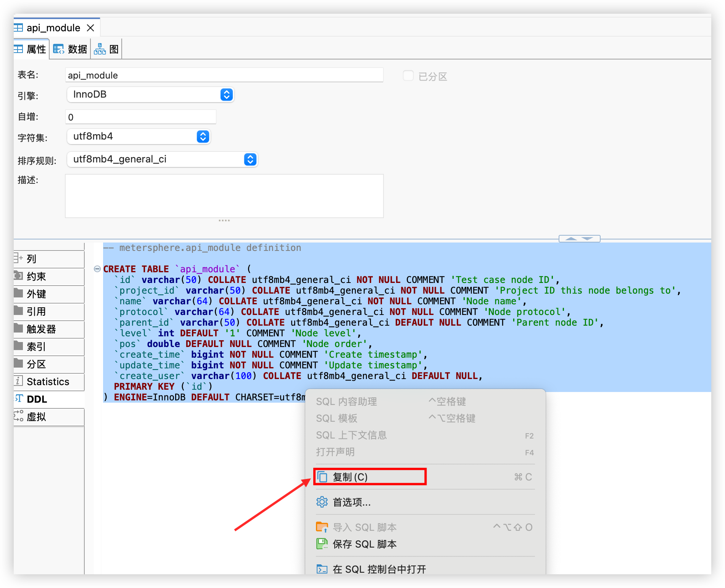Open the 字符集 utf8mb4 dropdown
Image resolution: width=725 pixels, height=588 pixels.
pos(203,137)
